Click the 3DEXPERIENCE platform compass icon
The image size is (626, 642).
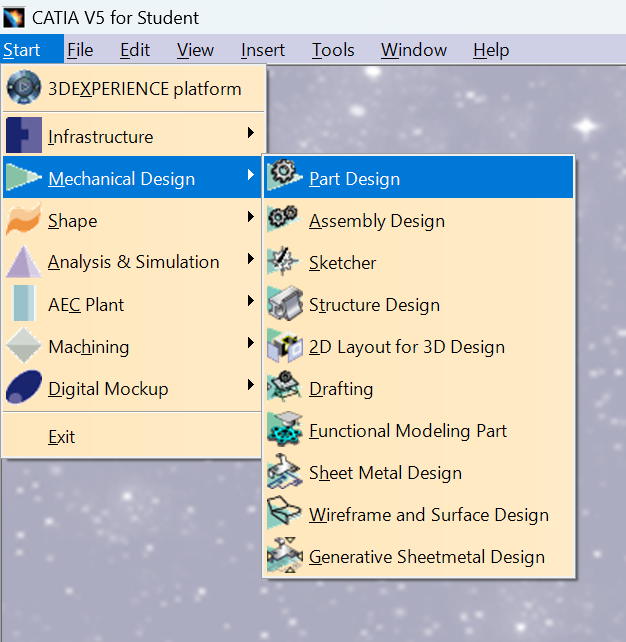pyautogui.click(x=24, y=87)
